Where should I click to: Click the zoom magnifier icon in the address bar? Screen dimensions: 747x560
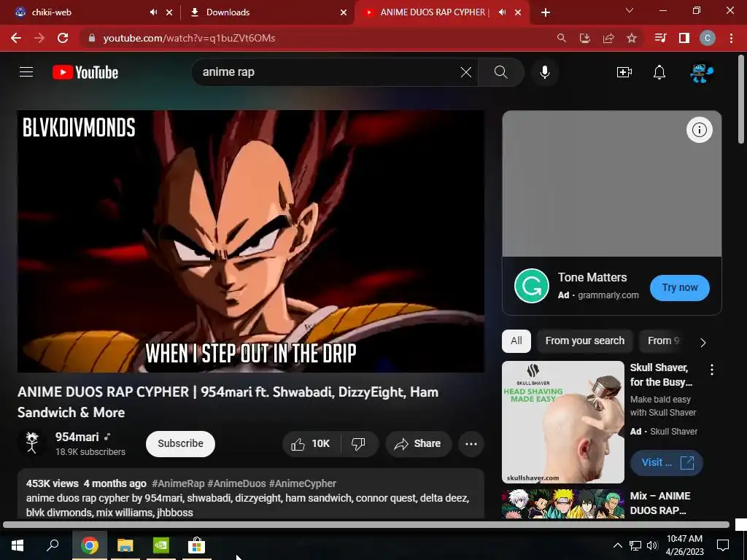coord(561,38)
